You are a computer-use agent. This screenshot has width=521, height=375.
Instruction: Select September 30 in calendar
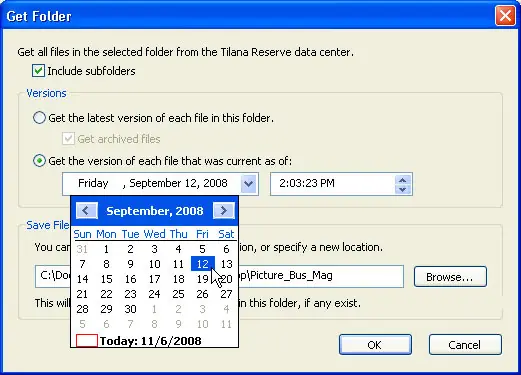point(130,309)
